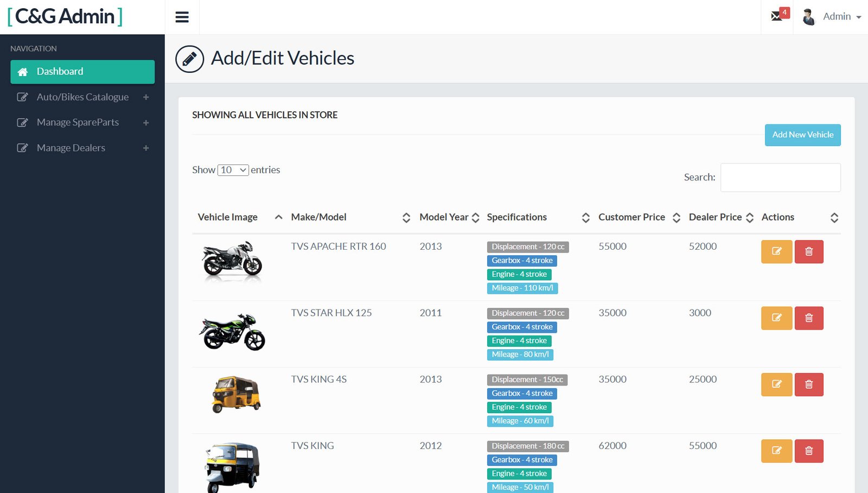The height and width of the screenshot is (493, 868).
Task: Delete the TVS KING 2012 vehicle
Action: (x=809, y=451)
